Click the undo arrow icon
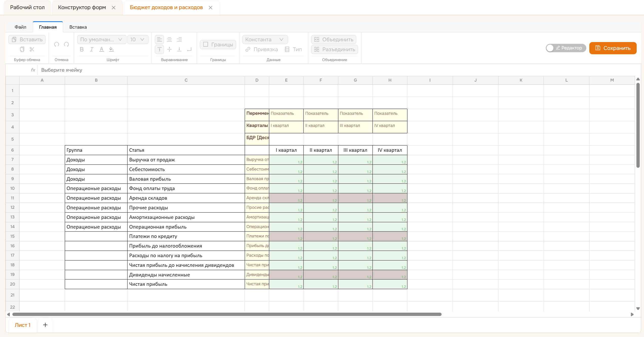This screenshot has width=644, height=337. (x=56, y=44)
